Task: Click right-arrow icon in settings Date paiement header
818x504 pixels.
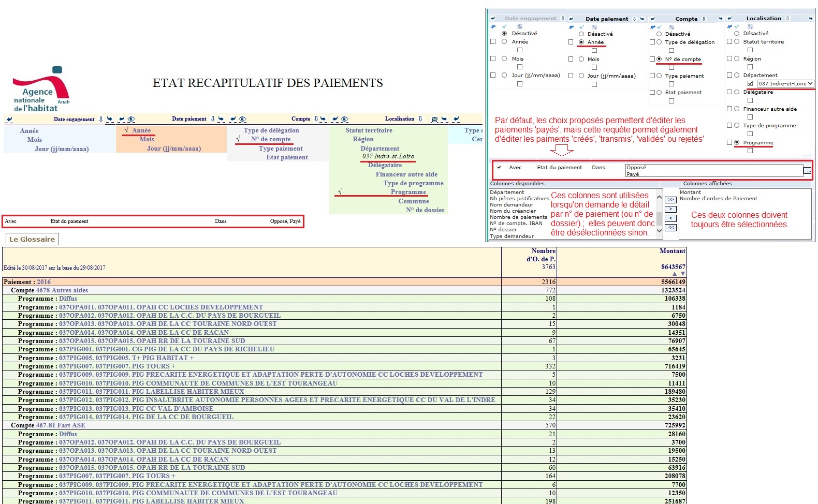Action: pos(642,19)
